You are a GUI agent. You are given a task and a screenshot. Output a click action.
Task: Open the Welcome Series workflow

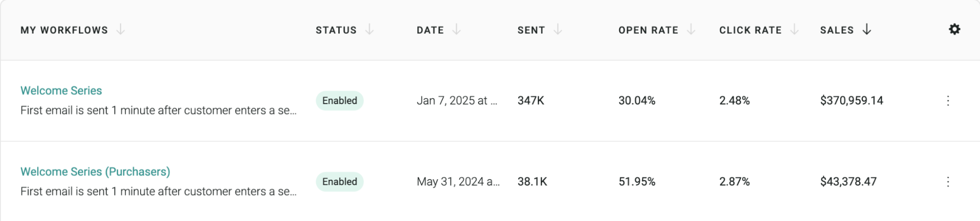click(61, 90)
